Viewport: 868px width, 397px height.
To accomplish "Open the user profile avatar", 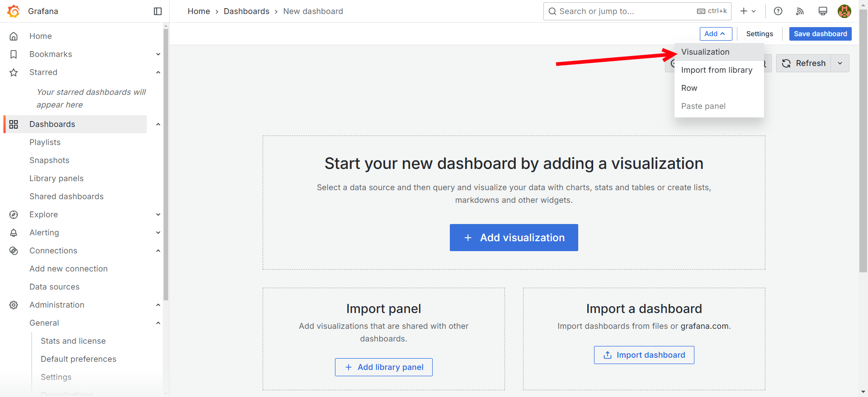I will coord(844,11).
